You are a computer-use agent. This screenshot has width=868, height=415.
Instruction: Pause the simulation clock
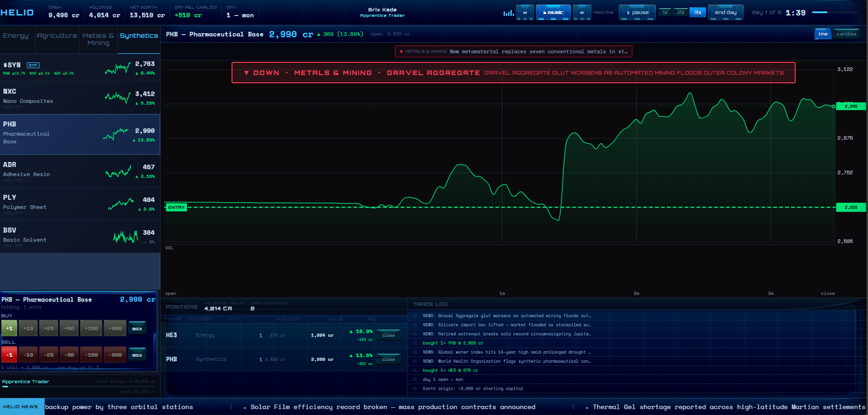[637, 12]
